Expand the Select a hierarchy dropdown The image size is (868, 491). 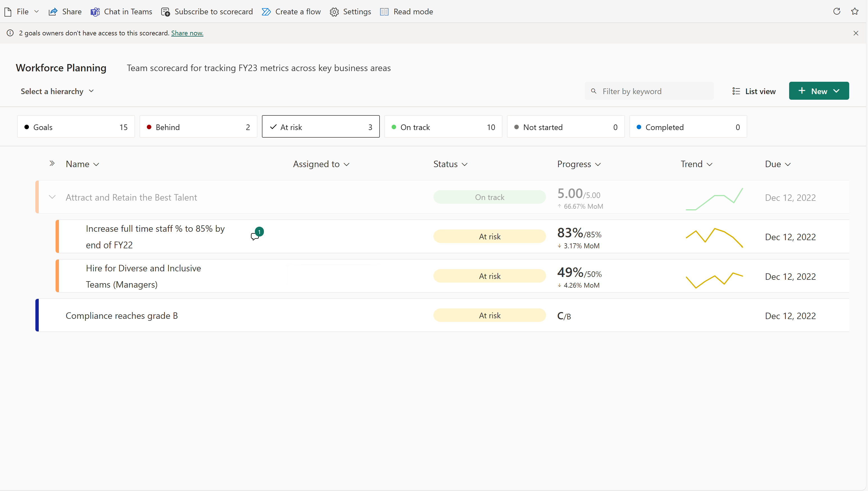point(57,91)
